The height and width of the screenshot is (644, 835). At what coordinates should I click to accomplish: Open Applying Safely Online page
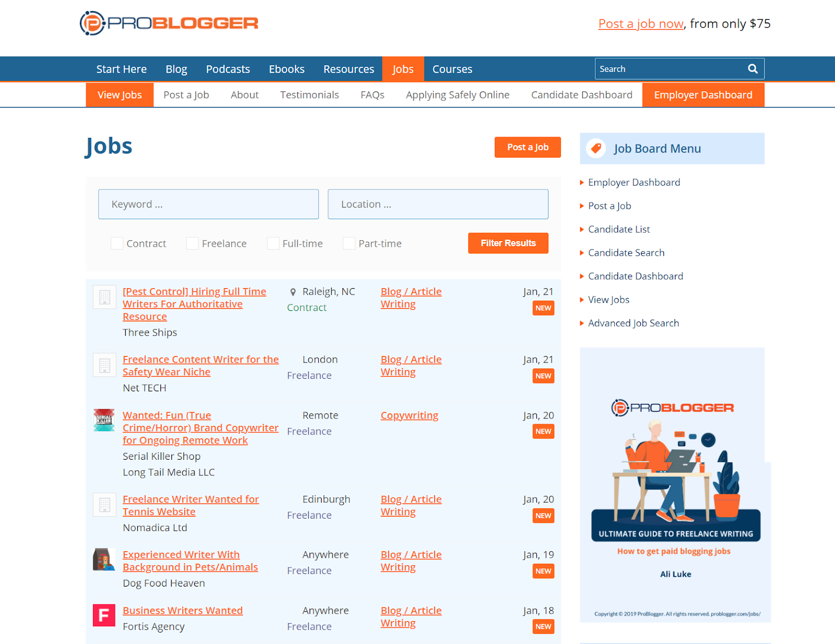pyautogui.click(x=458, y=95)
